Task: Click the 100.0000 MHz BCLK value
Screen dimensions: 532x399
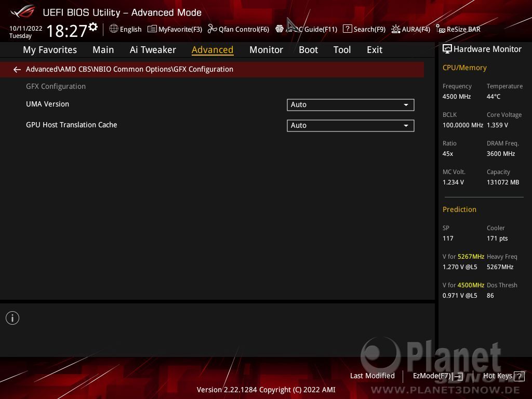Action: tap(463, 125)
